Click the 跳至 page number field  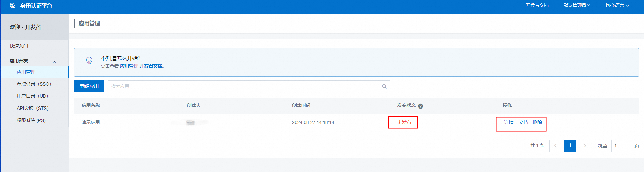tap(620, 146)
